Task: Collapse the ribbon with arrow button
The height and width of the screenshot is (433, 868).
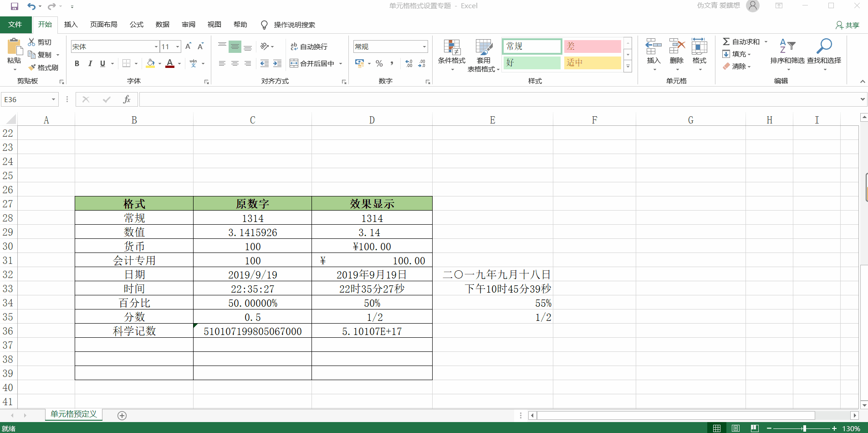Action: pos(863,81)
